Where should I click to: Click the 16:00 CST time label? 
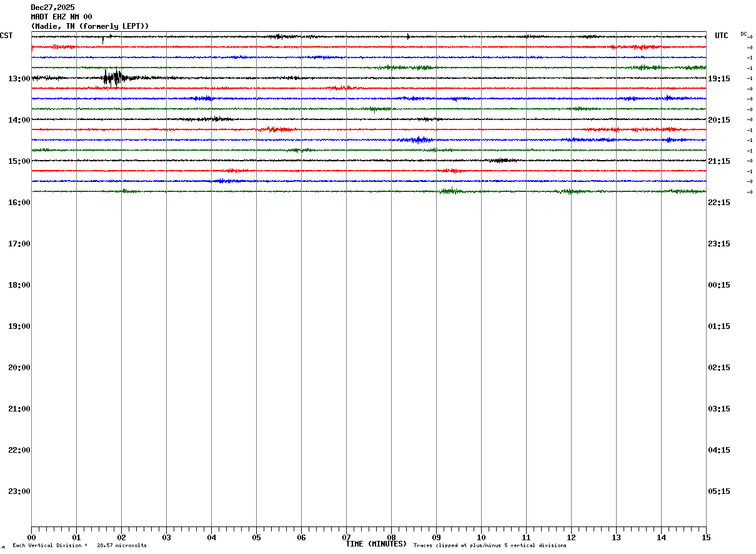[19, 203]
